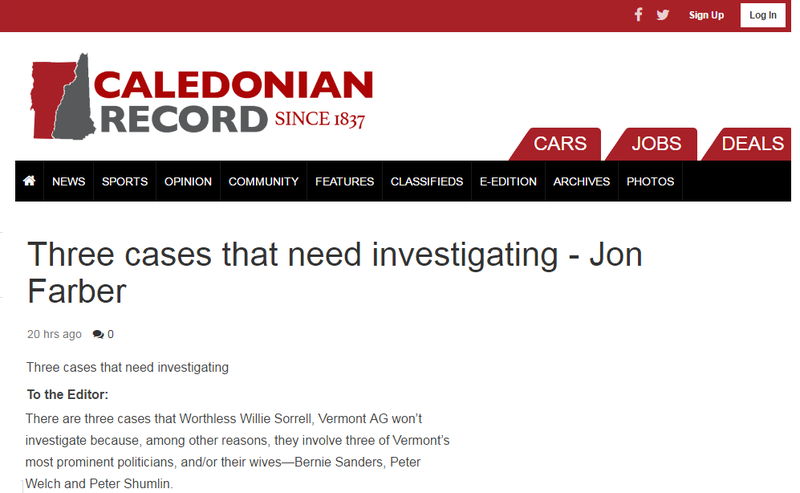800x493 pixels.
Task: Go to the Features section
Action: 344,181
